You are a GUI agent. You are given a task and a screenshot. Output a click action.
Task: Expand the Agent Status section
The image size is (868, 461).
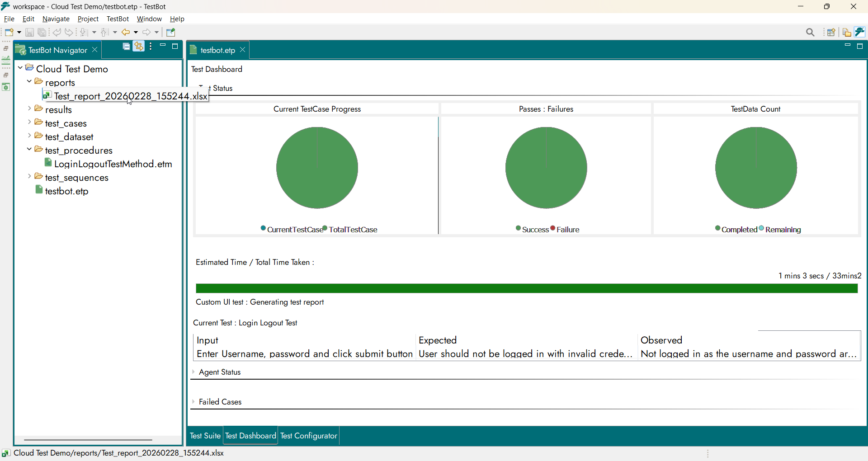point(194,372)
